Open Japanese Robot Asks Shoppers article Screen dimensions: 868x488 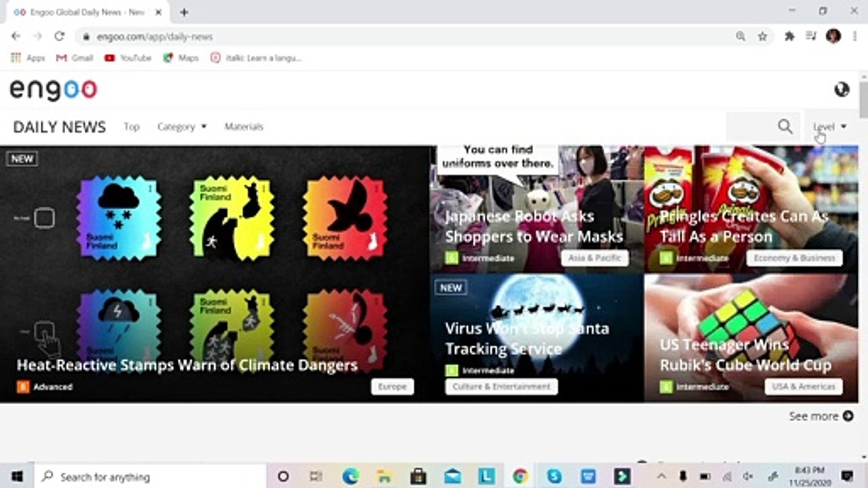534,226
